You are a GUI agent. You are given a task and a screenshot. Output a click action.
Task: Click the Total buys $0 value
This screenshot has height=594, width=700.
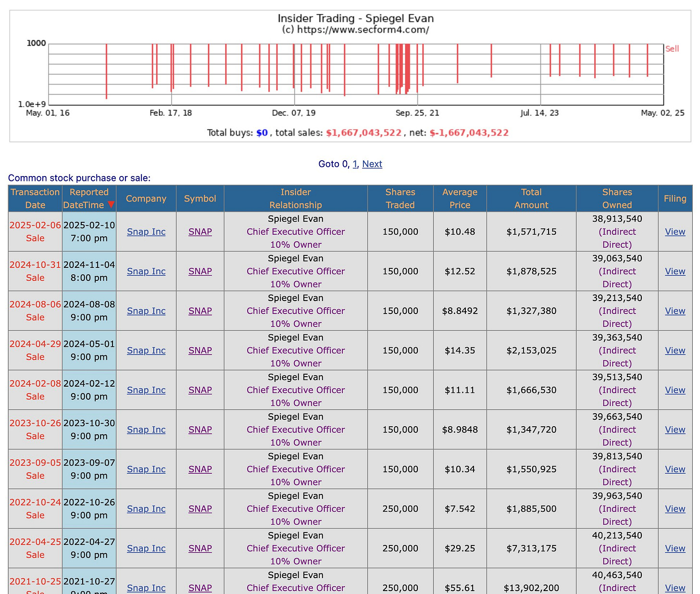[262, 133]
